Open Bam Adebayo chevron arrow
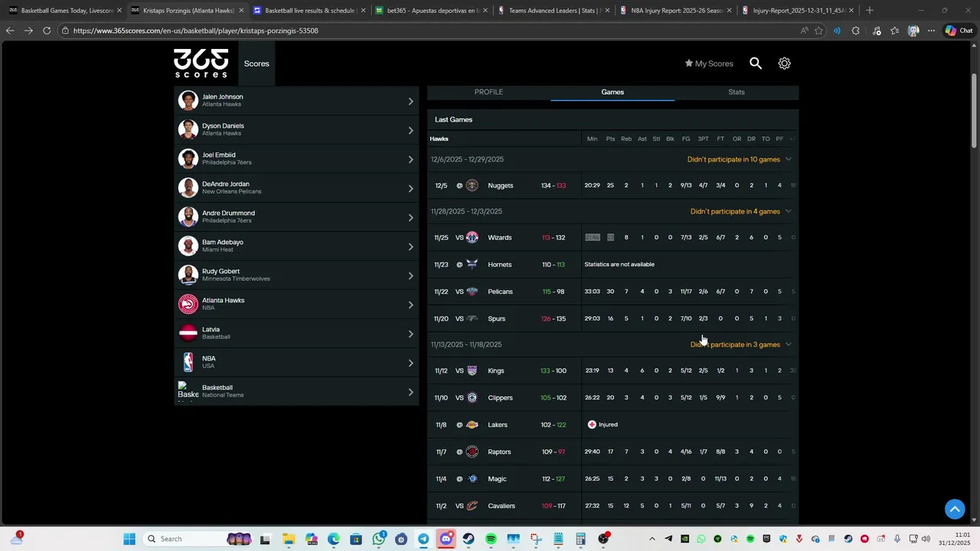The height and width of the screenshot is (551, 980). tap(410, 246)
